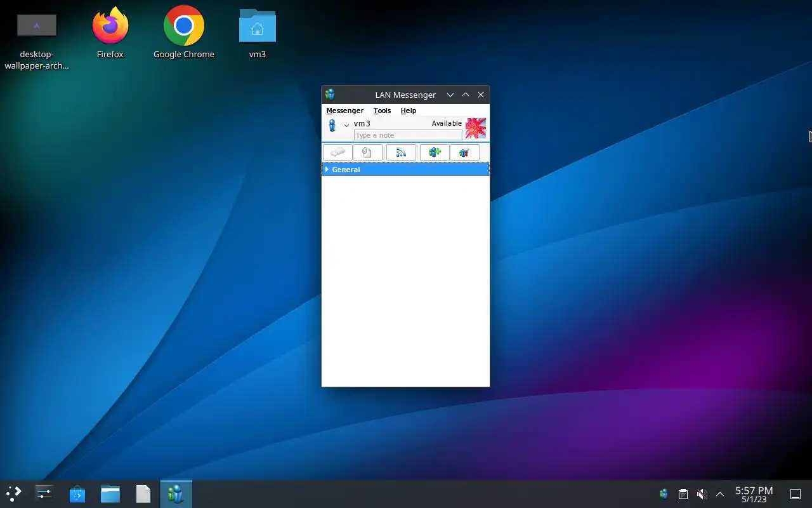Click the LAN Messenger system tray icon

click(664, 493)
